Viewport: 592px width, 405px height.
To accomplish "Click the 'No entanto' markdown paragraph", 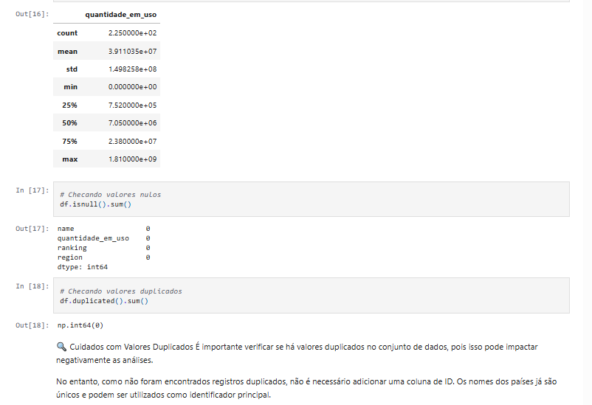I will point(306,388).
